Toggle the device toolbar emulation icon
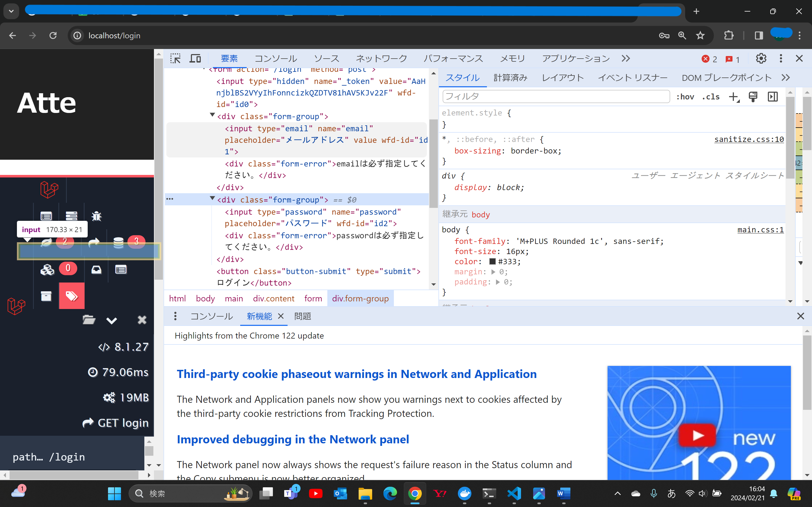Screen dimensions: 812x507 [195, 58]
